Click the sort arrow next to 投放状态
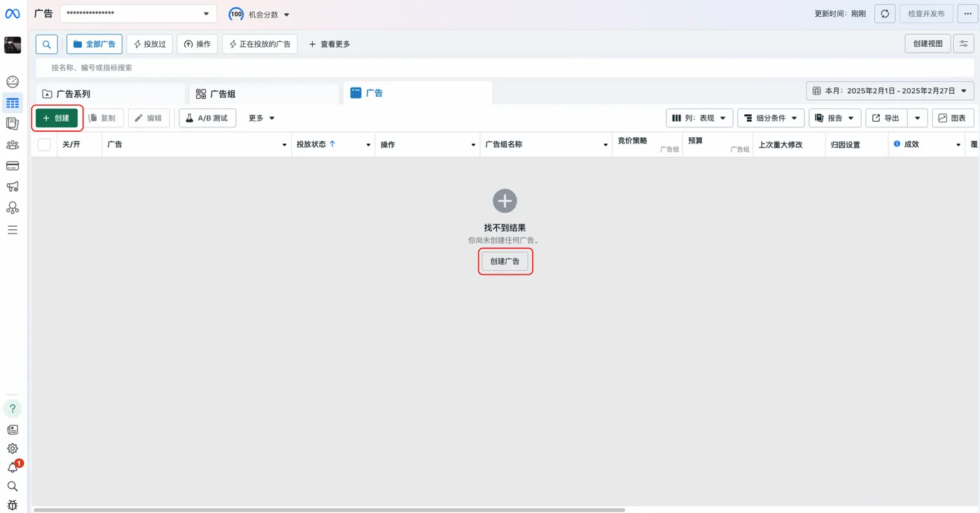980x513 pixels. click(332, 144)
